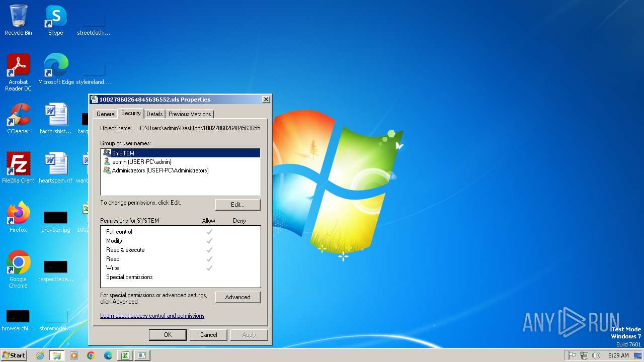Select the streetclothi desktop file
Viewport: 644px width, 362px height.
tap(94, 24)
